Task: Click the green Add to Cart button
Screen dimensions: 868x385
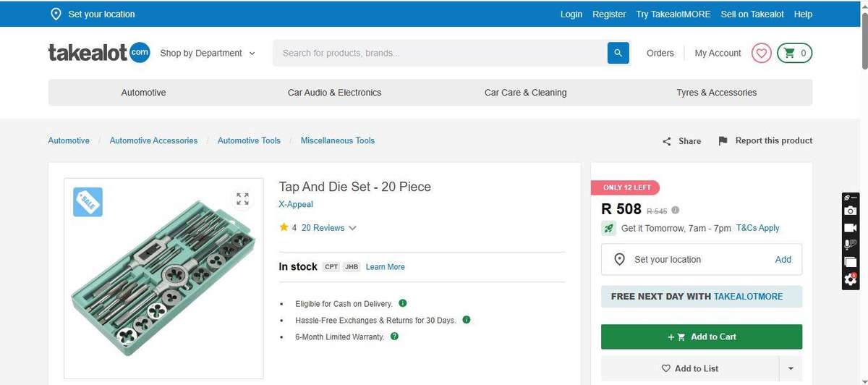Action: click(x=702, y=337)
